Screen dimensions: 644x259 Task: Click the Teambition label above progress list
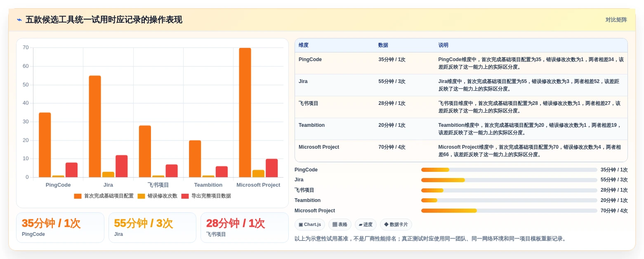tap(307, 200)
